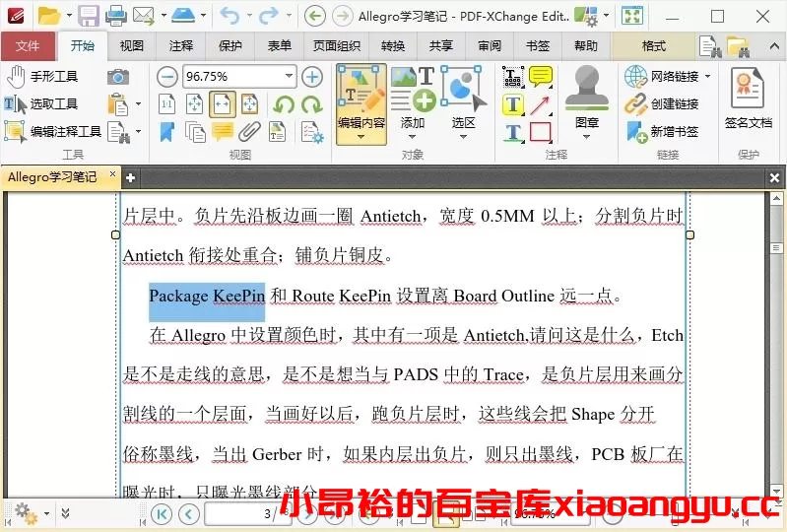Go to next view with forward arrow

tap(343, 17)
